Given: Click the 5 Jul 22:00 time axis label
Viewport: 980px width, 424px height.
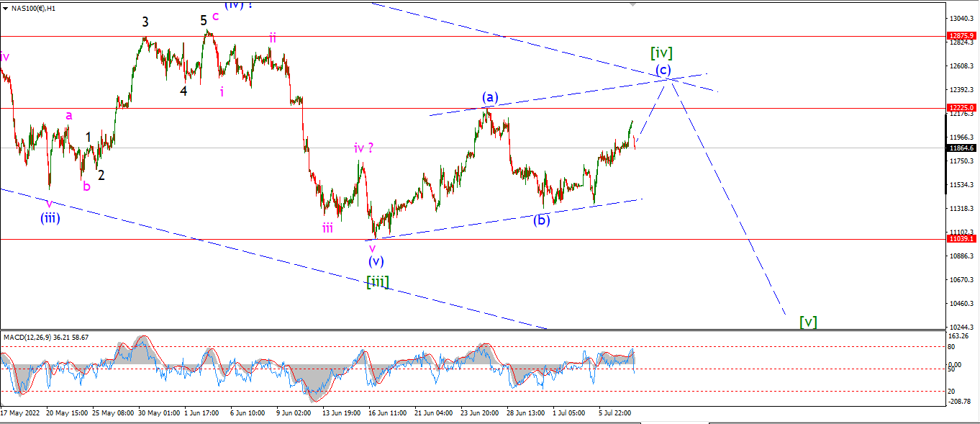Looking at the screenshot, I should [615, 413].
